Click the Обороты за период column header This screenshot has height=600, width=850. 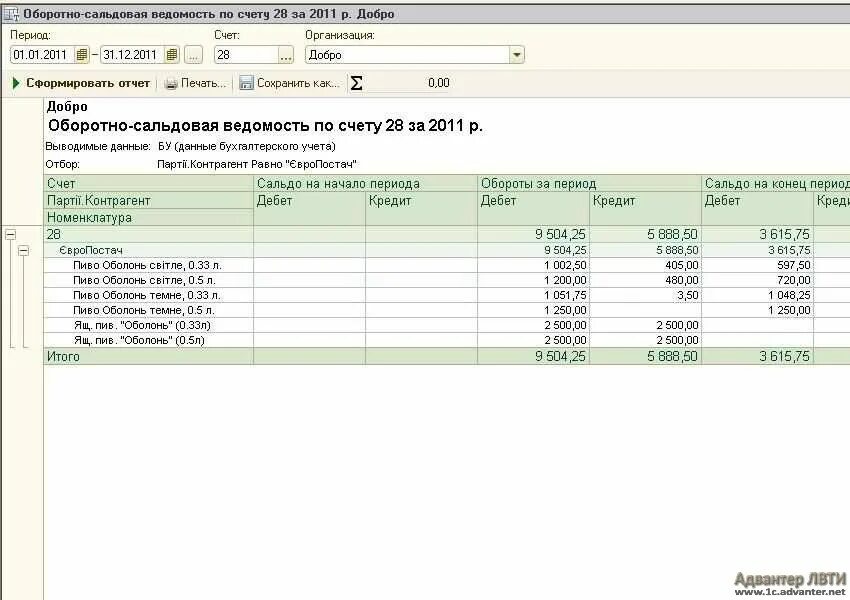tap(589, 183)
